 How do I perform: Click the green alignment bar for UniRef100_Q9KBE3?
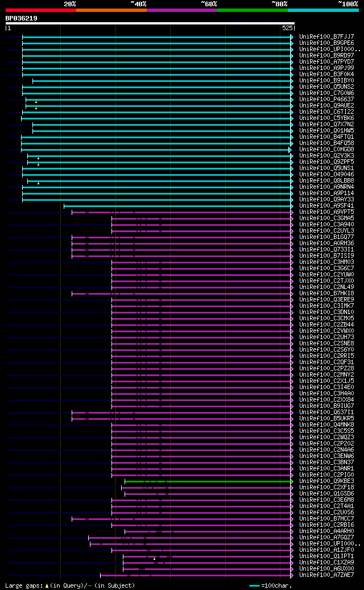(209, 482)
